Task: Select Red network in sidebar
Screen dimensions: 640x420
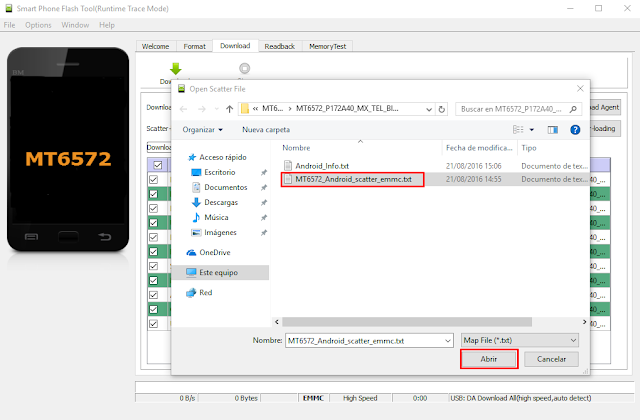Action: [199, 293]
